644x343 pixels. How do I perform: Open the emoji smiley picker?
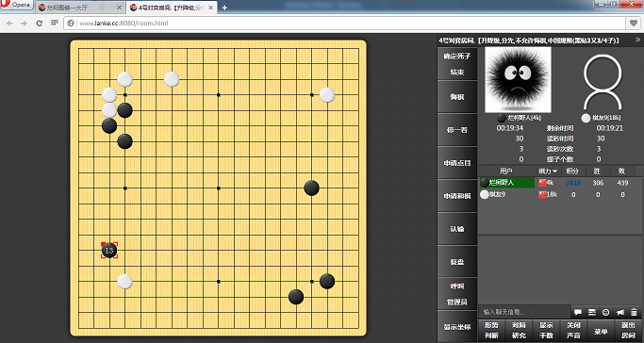605,312
